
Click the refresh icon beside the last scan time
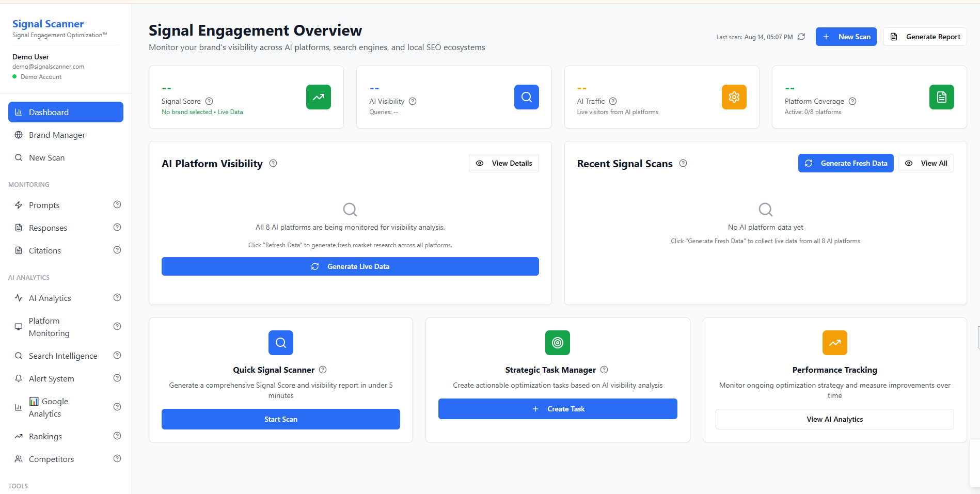[x=801, y=37]
